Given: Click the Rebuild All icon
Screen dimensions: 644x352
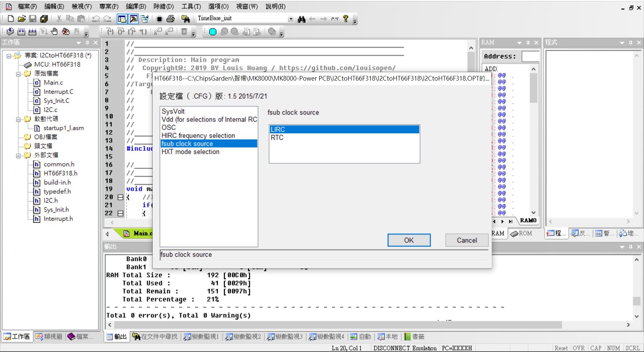Looking at the screenshot, I should tap(33, 32).
